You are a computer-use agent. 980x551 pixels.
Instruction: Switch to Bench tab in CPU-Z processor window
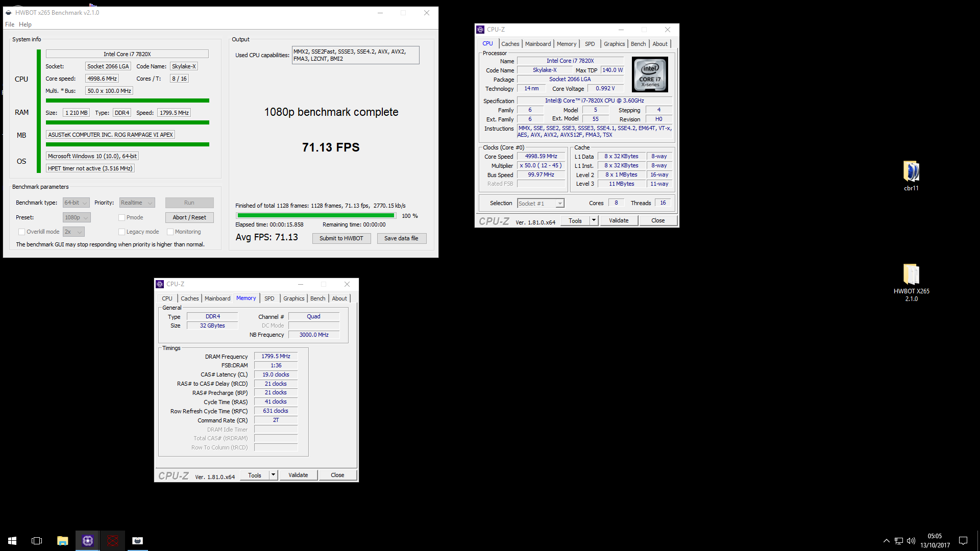pyautogui.click(x=638, y=44)
